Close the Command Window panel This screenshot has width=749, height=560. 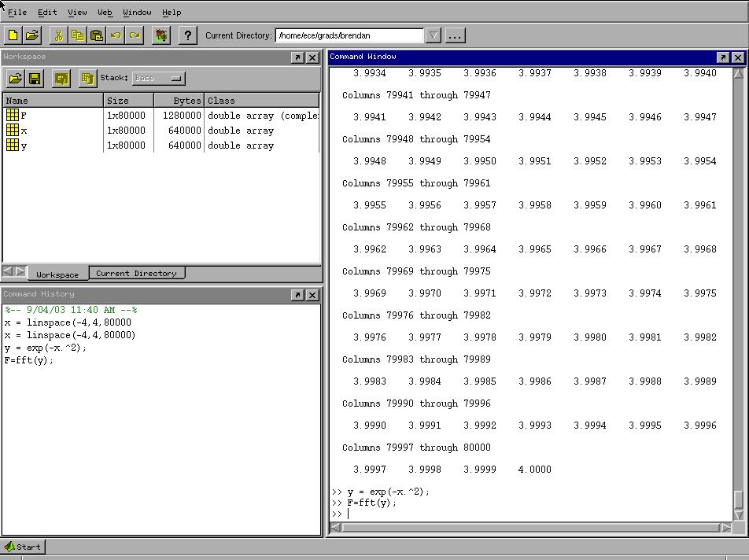738,57
